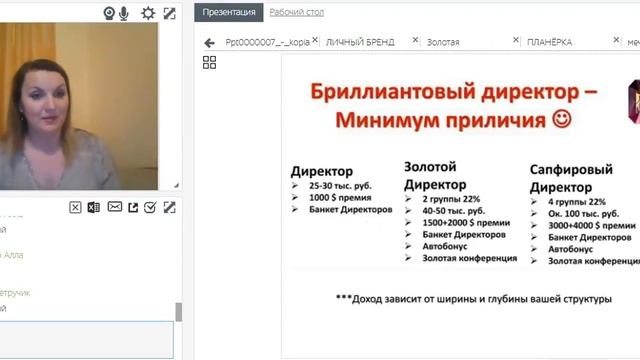Viewport: 640px width, 360px height.
Task: Click slide text '25-30 тыс. руб.'
Action: (340, 186)
